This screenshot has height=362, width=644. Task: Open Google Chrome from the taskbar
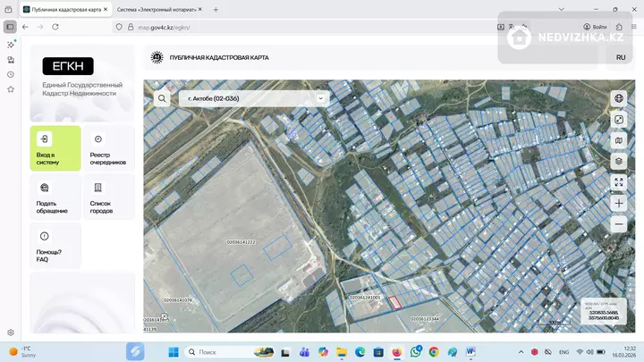tap(434, 352)
